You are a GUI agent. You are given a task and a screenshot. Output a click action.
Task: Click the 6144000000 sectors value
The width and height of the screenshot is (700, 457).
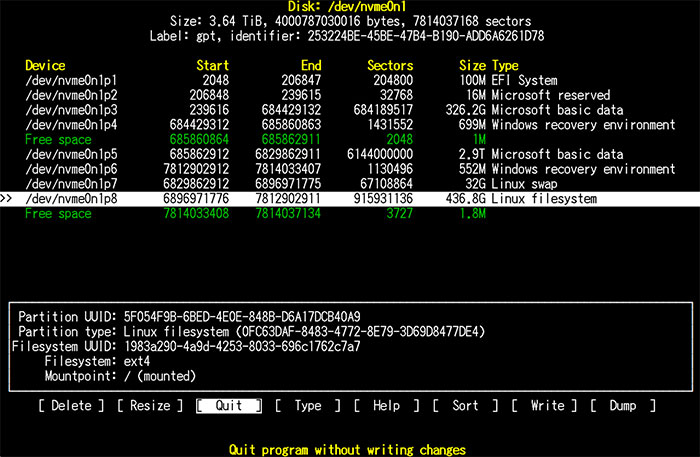point(380,154)
